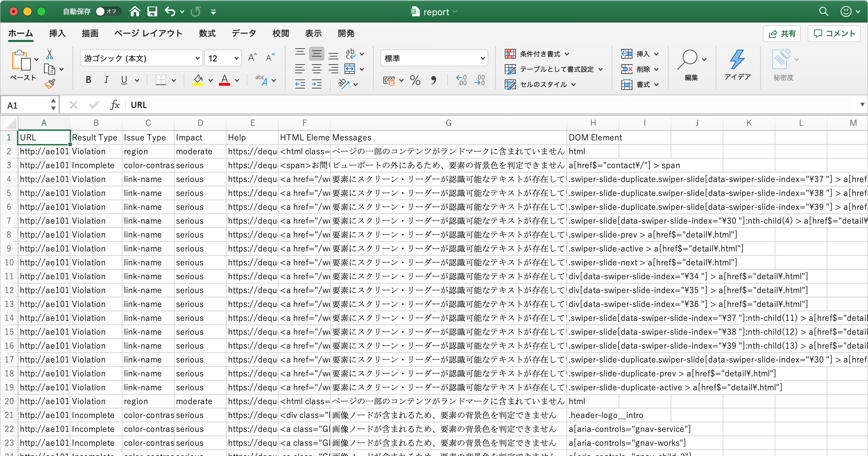The image size is (868, 456).
Task: Open the ページ レイアウト tab
Action: coord(148,33)
